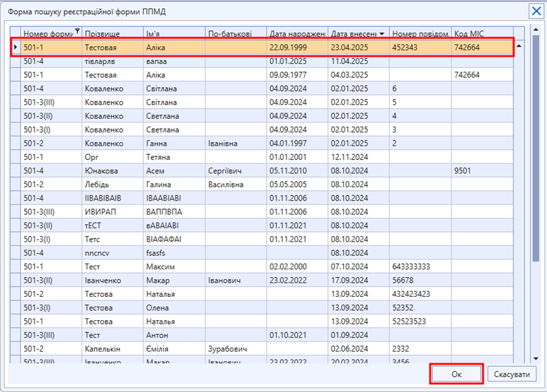Close the ППМД registration form search dialog
Screen dimensions: 547x392
click(x=536, y=11)
